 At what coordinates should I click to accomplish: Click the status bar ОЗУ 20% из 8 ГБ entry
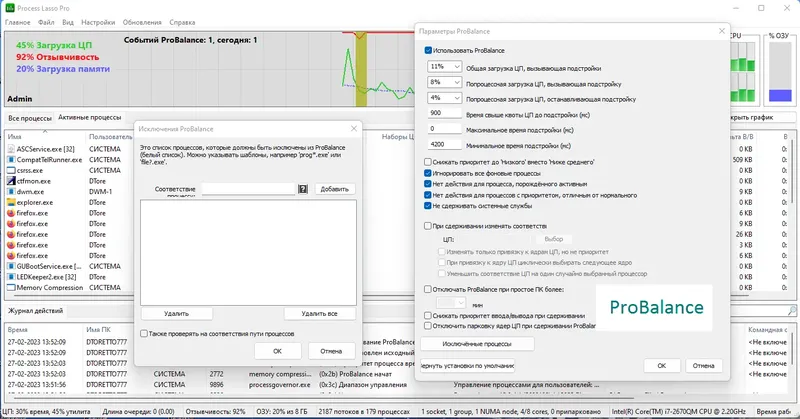282,411
